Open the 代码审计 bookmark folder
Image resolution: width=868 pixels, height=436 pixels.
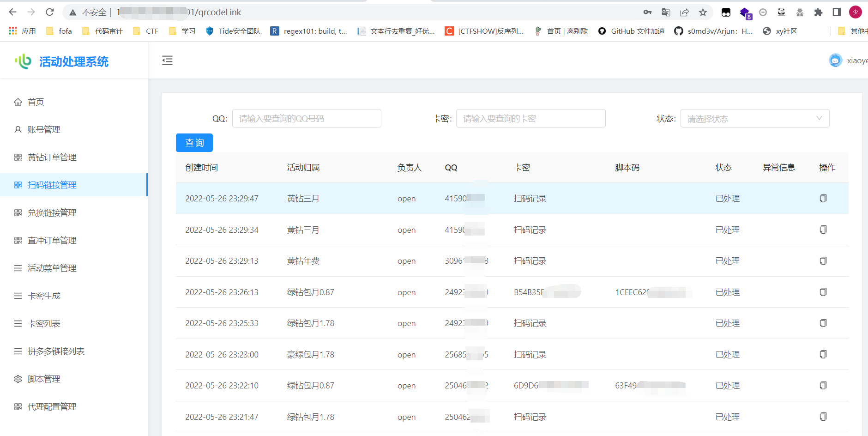tap(102, 31)
